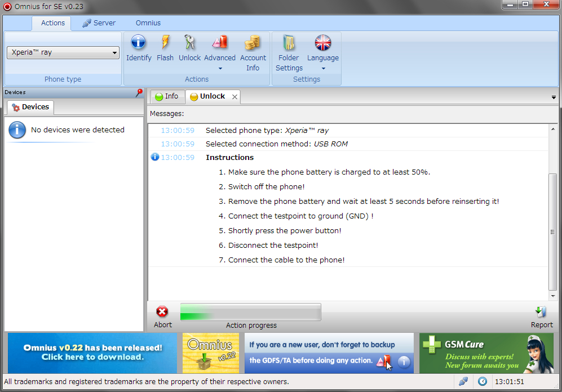
Task: Click the 'Selected phone type' message row
Action: [348, 130]
